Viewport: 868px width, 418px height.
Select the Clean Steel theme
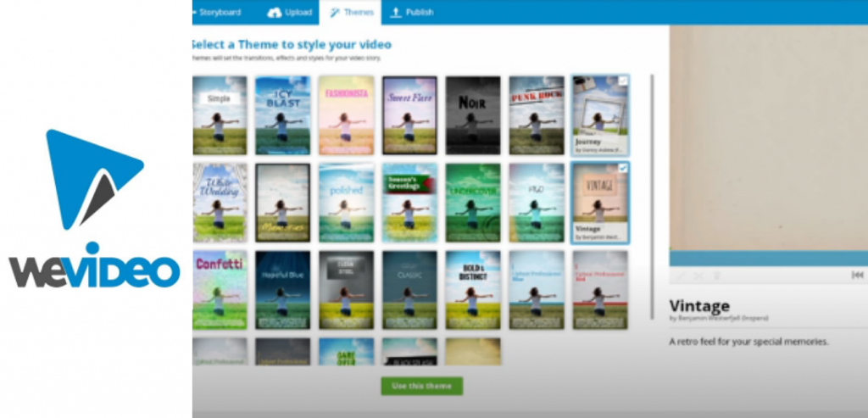347,290
